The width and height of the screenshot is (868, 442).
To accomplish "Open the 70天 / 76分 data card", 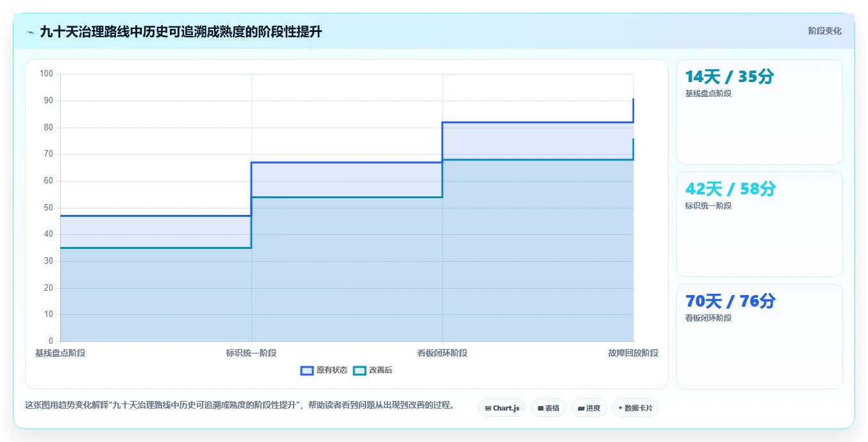I will (760, 337).
